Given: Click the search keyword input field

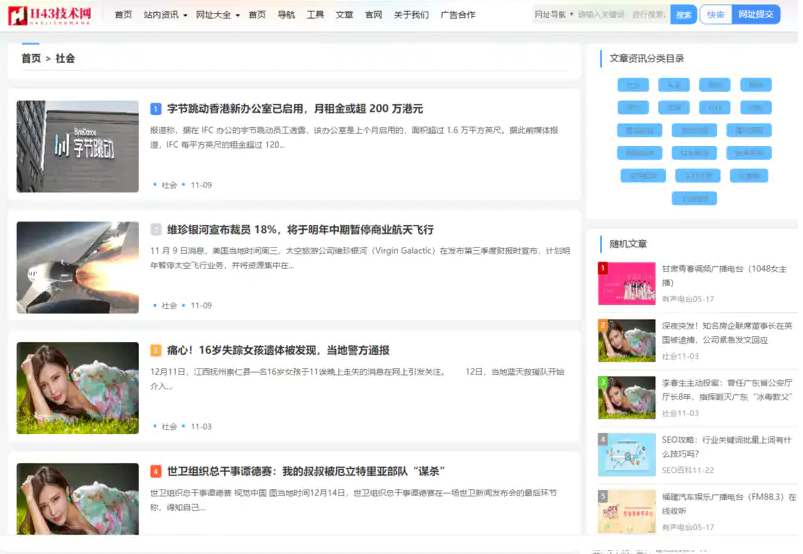Looking at the screenshot, I should 620,15.
